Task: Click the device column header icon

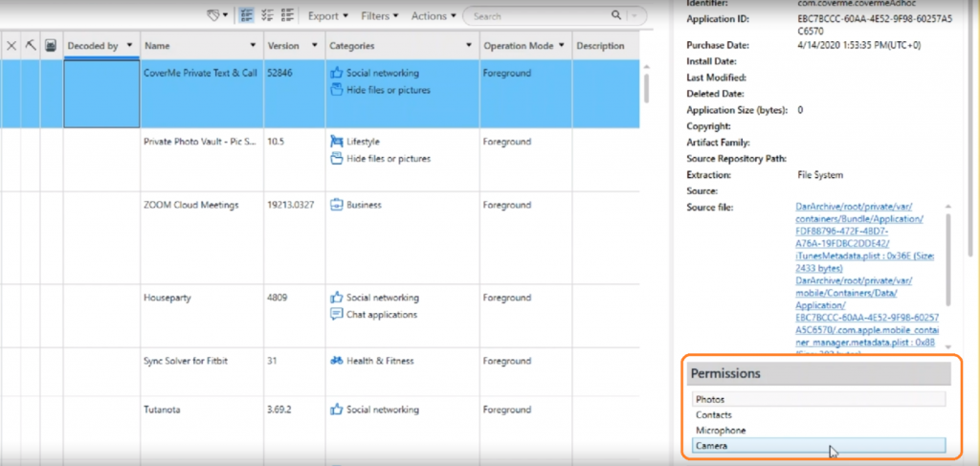Action: (x=51, y=45)
